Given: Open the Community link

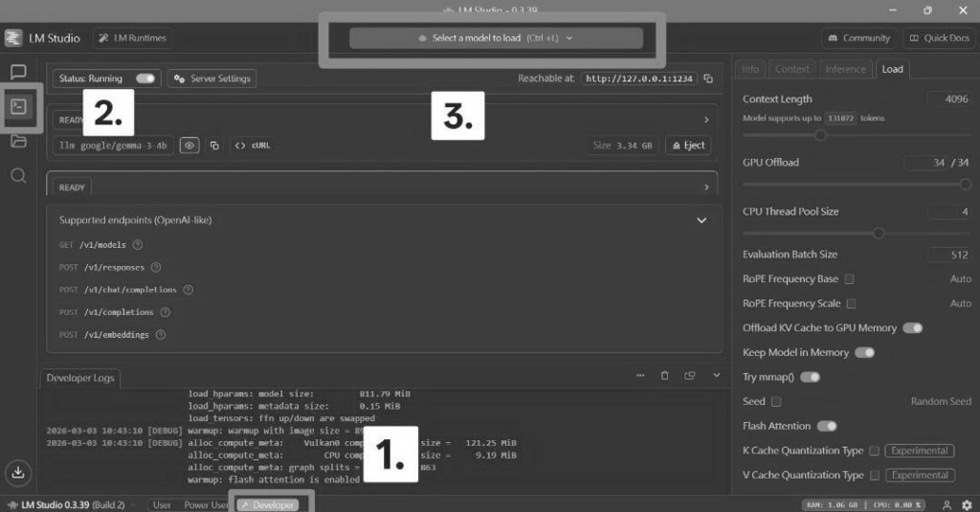Looking at the screenshot, I should [858, 38].
